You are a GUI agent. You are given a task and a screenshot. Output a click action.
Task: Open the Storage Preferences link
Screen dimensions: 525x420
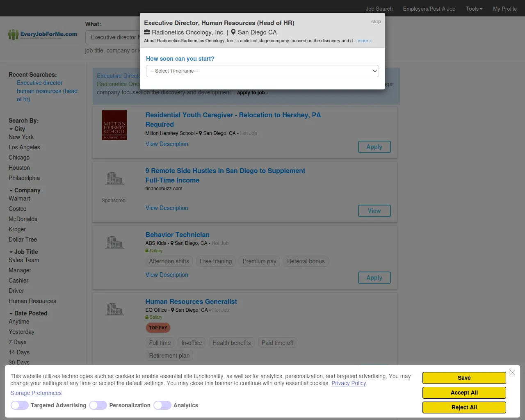[36, 393]
